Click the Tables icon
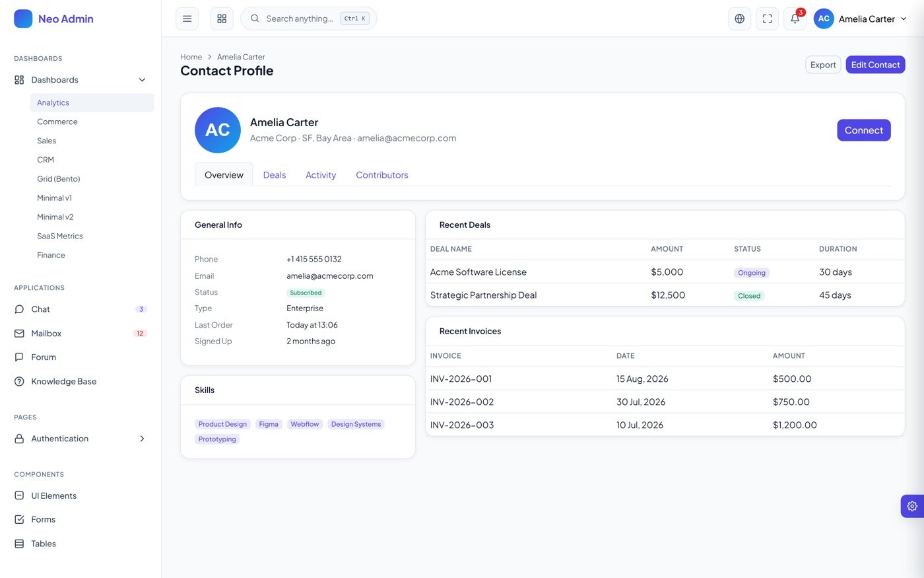The width and height of the screenshot is (924, 578). tap(19, 544)
